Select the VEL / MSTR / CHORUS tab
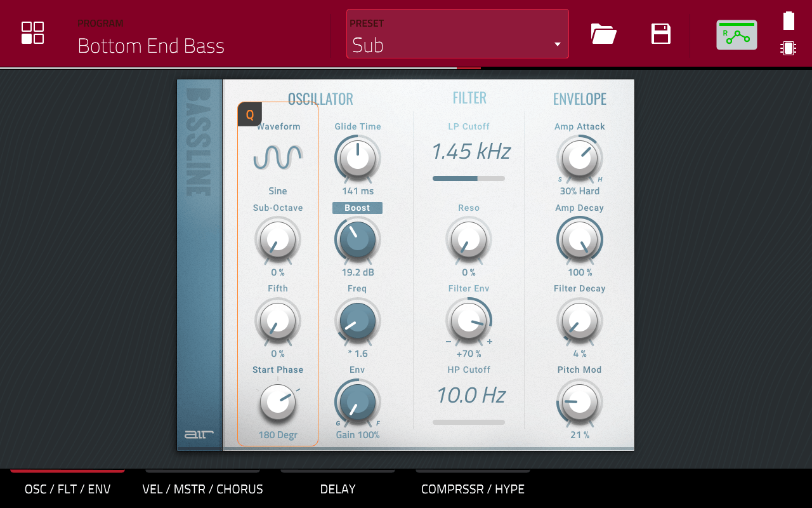Image resolution: width=812 pixels, height=508 pixels. [x=202, y=489]
